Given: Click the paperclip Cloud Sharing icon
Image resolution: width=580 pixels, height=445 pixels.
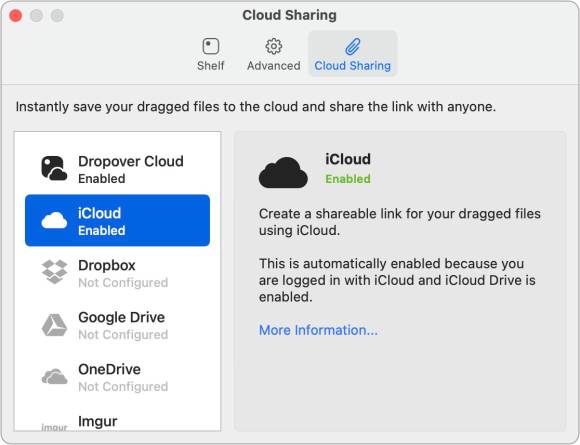Looking at the screenshot, I should (x=353, y=46).
